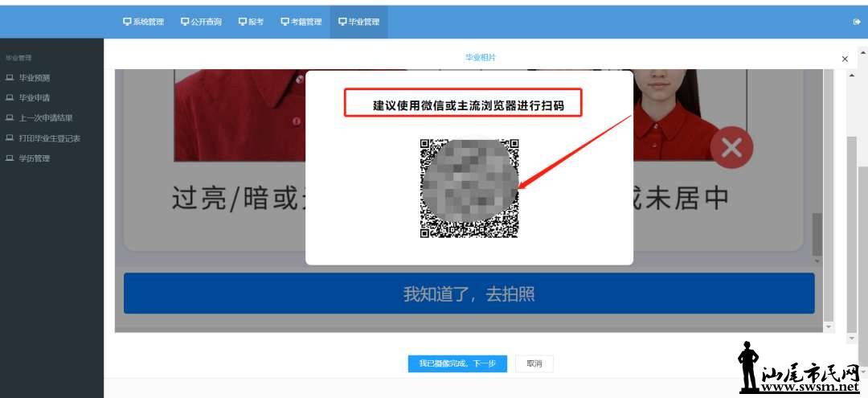Click the dialog scrollbar up arrow
Viewport: 868px width, 398px height.
[x=851, y=76]
